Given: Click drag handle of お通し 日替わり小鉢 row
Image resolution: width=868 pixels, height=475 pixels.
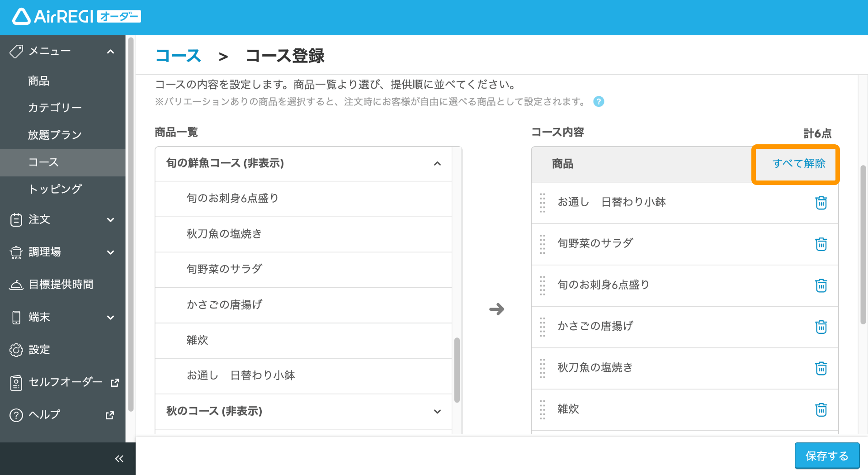Looking at the screenshot, I should click(542, 203).
